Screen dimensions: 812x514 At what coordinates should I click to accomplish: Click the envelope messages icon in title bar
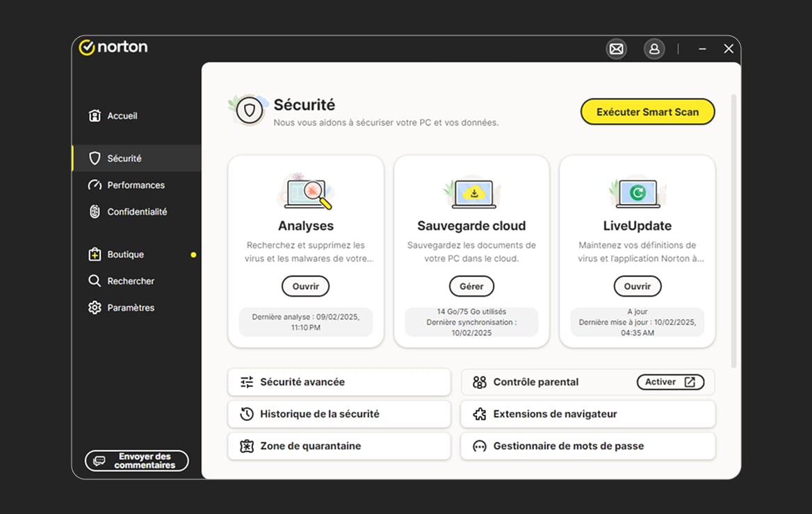click(616, 49)
